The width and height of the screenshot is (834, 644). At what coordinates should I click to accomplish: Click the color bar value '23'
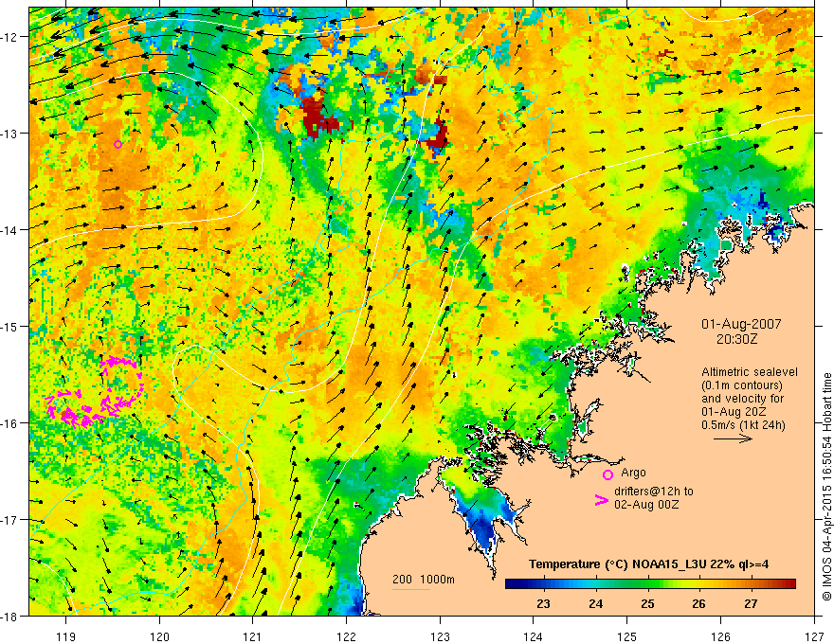pos(543,604)
